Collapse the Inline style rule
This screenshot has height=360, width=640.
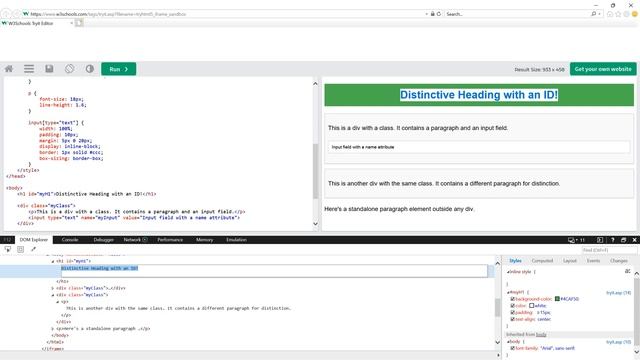pos(508,272)
